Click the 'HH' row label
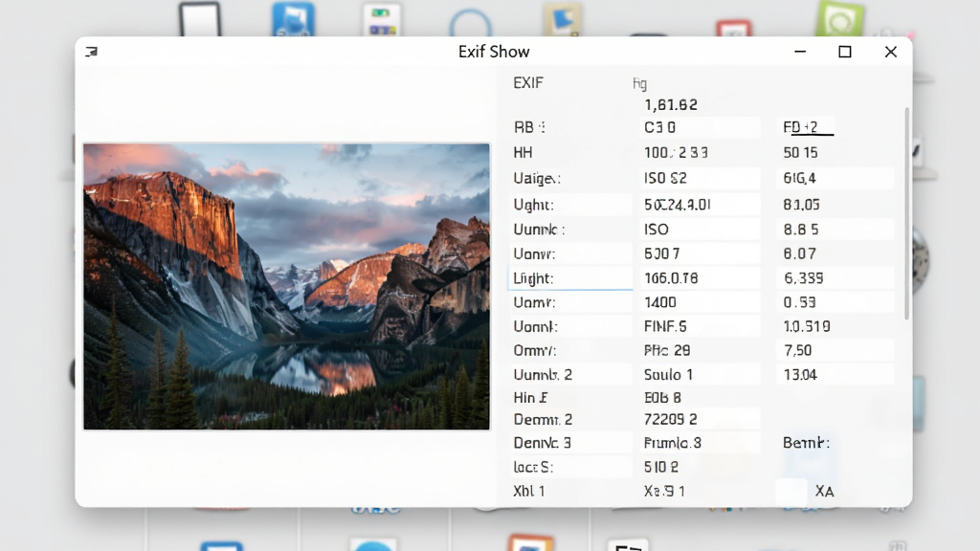 click(523, 153)
